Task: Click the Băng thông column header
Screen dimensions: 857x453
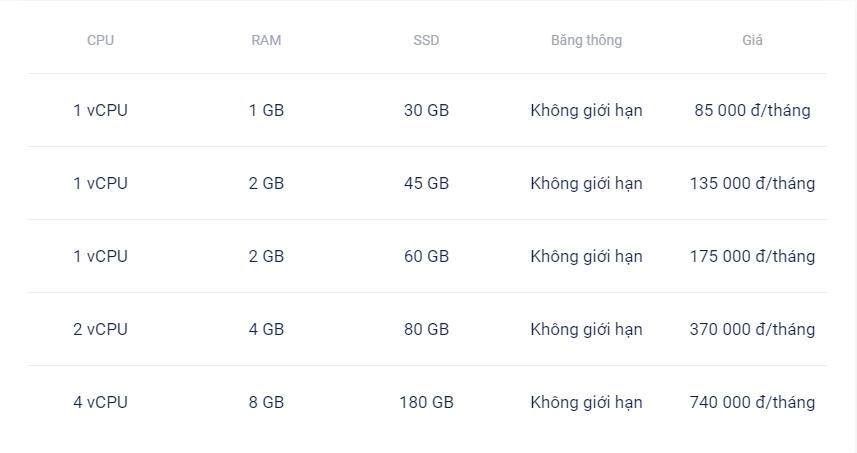Action: [x=586, y=40]
